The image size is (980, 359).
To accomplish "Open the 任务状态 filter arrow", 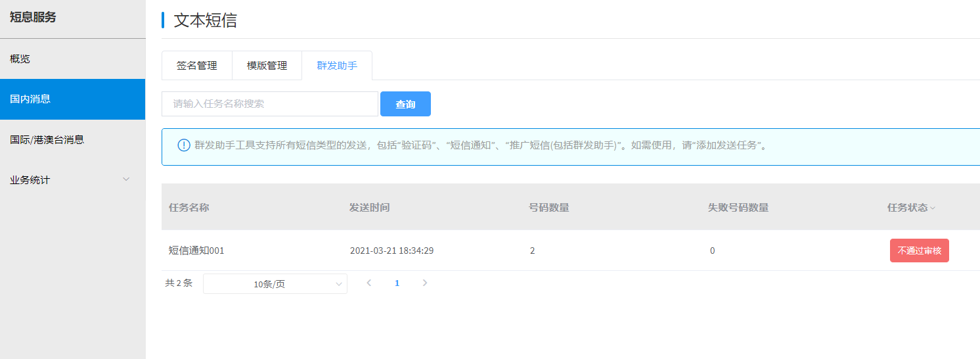I will pyautogui.click(x=933, y=208).
